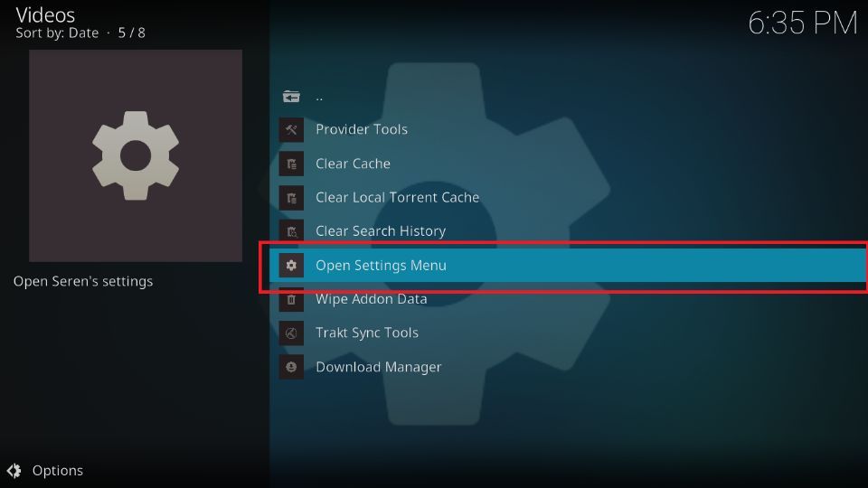This screenshot has width=868, height=488.
Task: Click the Clear Search History icon
Action: pyautogui.click(x=291, y=232)
